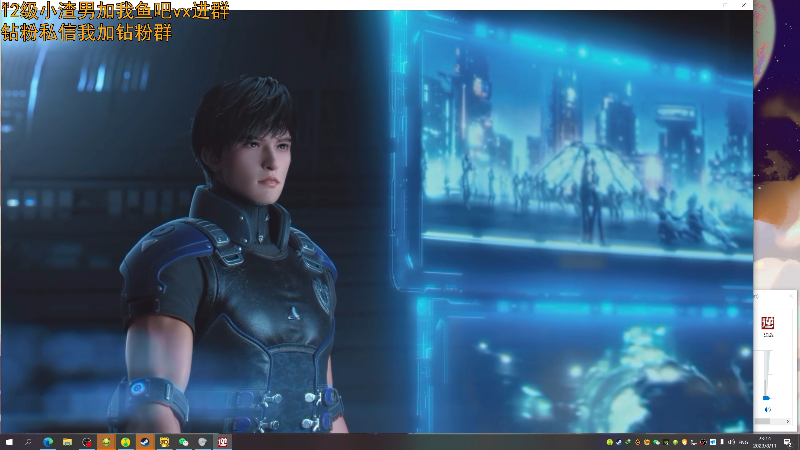Screen dimensions: 800x450
Task: Adjust the volume mixer slider handle
Action: coord(766,398)
